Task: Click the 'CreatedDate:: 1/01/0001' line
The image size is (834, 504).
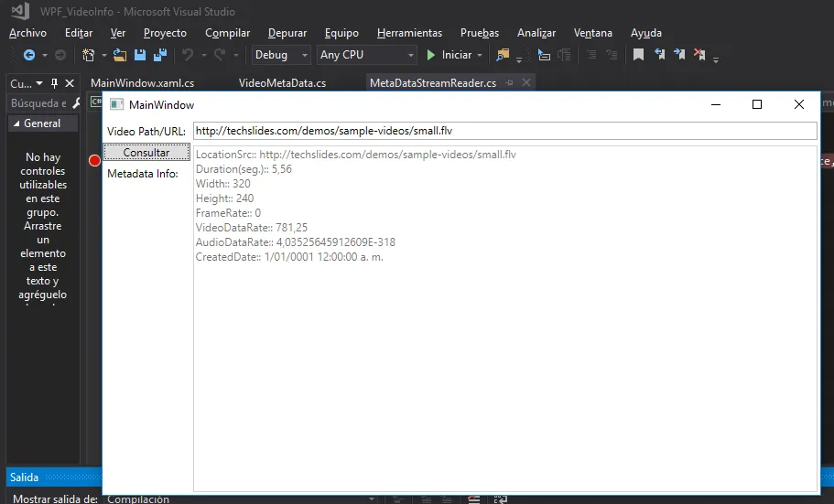Action: (289, 257)
